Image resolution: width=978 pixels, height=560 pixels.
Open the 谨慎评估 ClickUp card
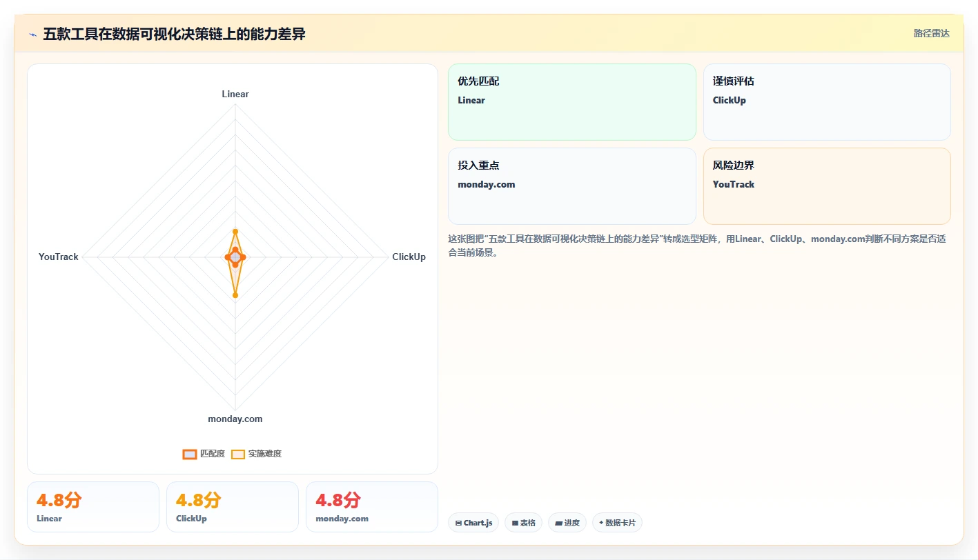[827, 102]
